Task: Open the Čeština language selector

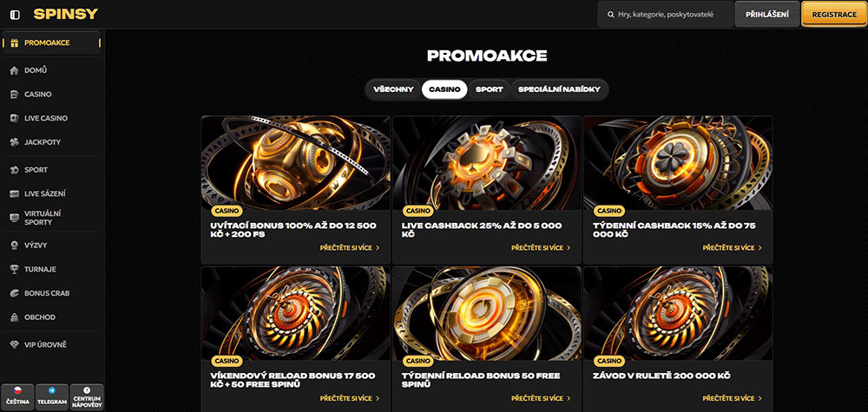Action: click(18, 396)
